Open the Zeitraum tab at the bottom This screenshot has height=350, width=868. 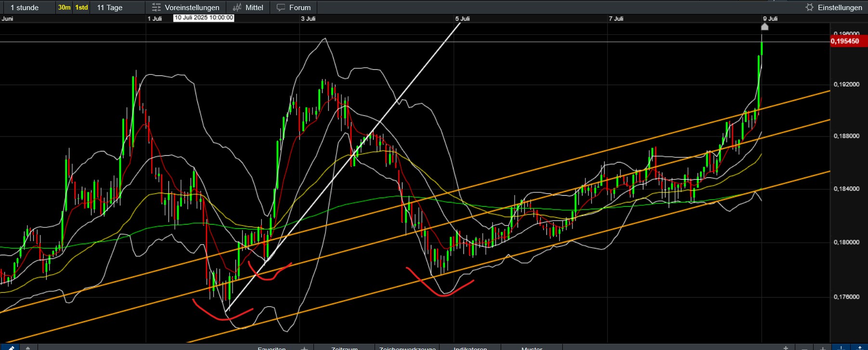(x=345, y=348)
